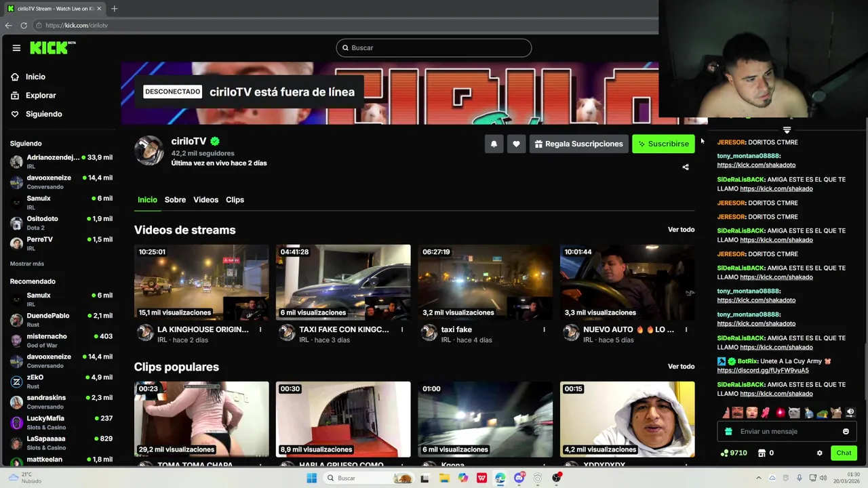Go to Siguiendo in sidebar

[x=43, y=114]
